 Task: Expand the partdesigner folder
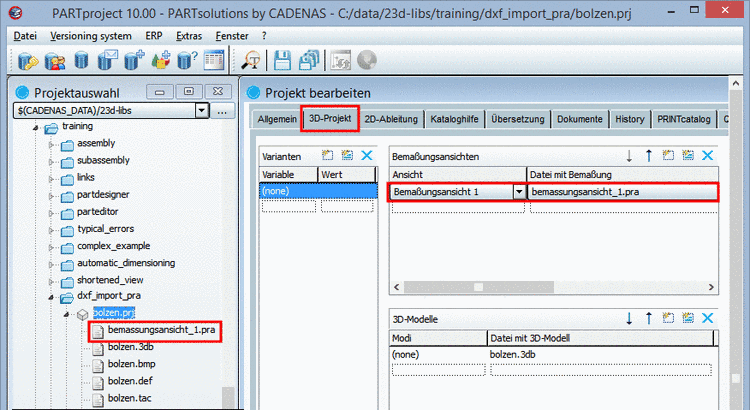[x=51, y=196]
